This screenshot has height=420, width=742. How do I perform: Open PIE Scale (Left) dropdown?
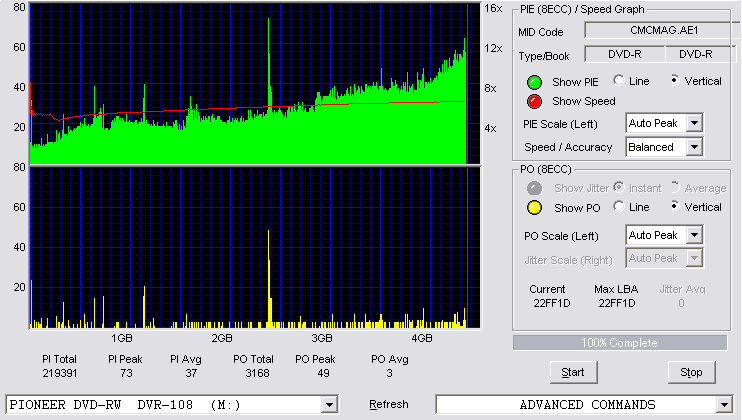click(694, 123)
